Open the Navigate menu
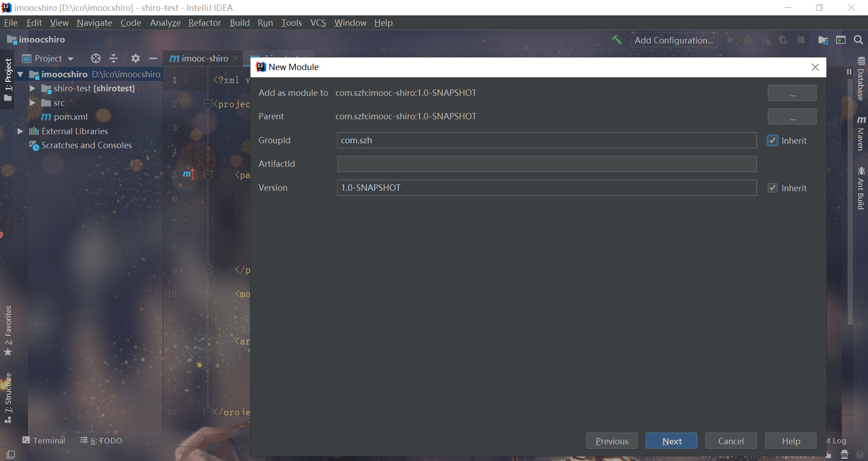 [94, 23]
